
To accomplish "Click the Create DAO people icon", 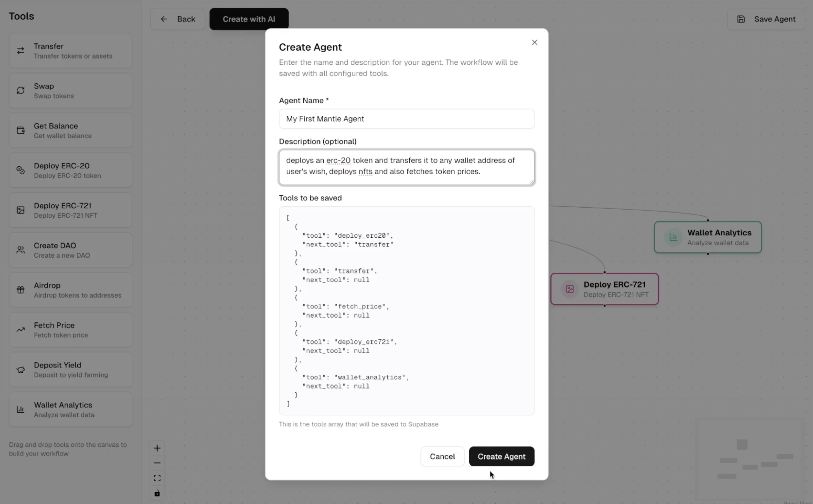I will [x=21, y=250].
